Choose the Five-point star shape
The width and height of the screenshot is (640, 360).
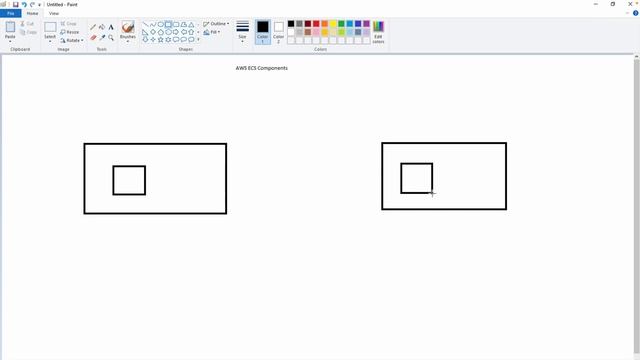pyautogui.click(x=161, y=40)
